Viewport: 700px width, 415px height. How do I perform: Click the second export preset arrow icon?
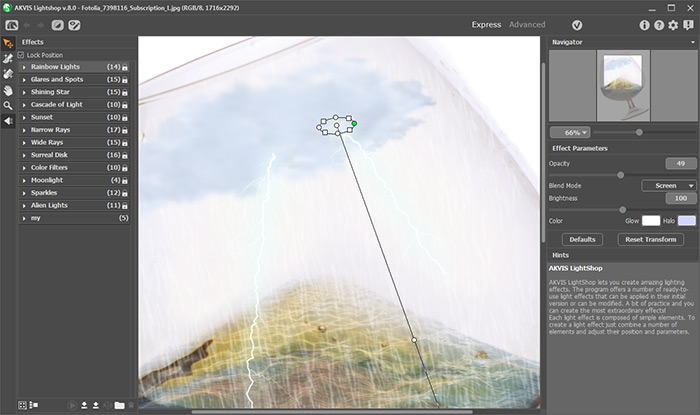coord(96,405)
